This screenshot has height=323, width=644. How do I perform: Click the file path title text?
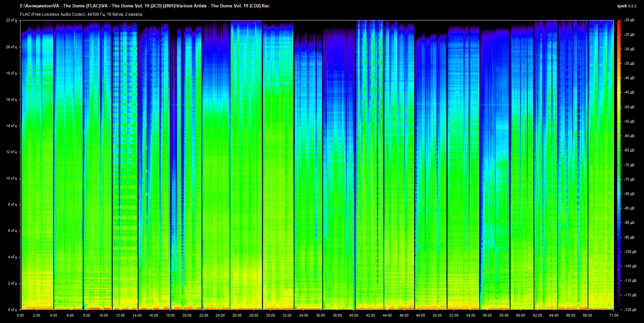point(145,6)
